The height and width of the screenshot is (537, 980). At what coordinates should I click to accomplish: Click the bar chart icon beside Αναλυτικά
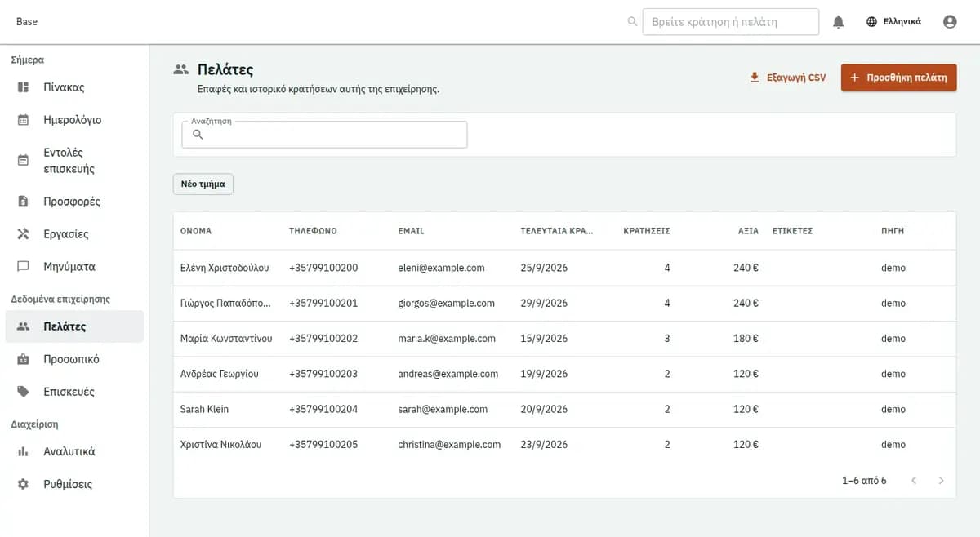point(24,451)
